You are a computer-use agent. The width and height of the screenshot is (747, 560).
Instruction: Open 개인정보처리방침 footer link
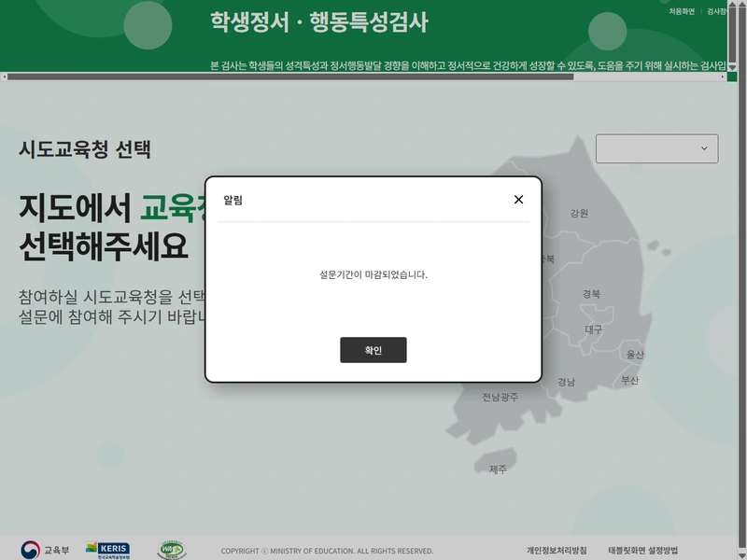point(557,551)
